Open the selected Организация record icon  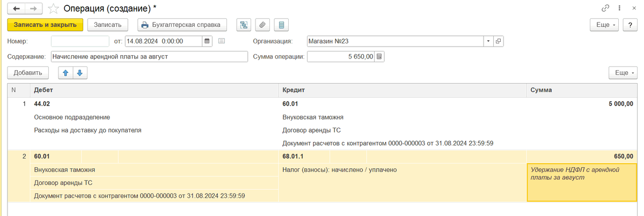[x=498, y=41]
